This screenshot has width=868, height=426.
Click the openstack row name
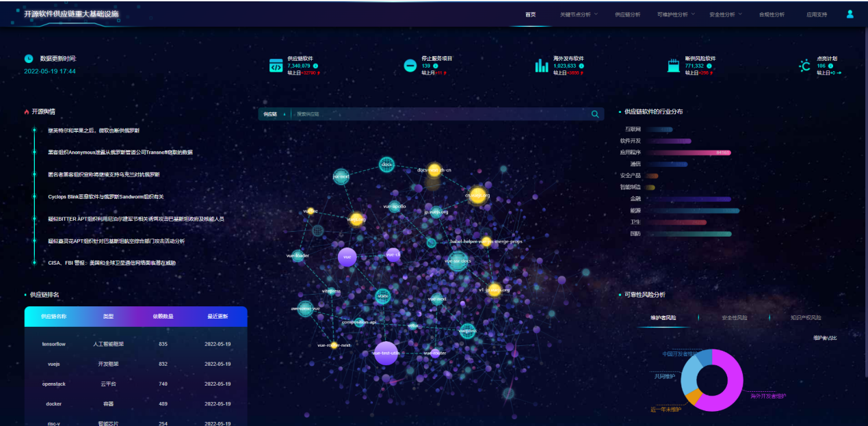(53, 384)
